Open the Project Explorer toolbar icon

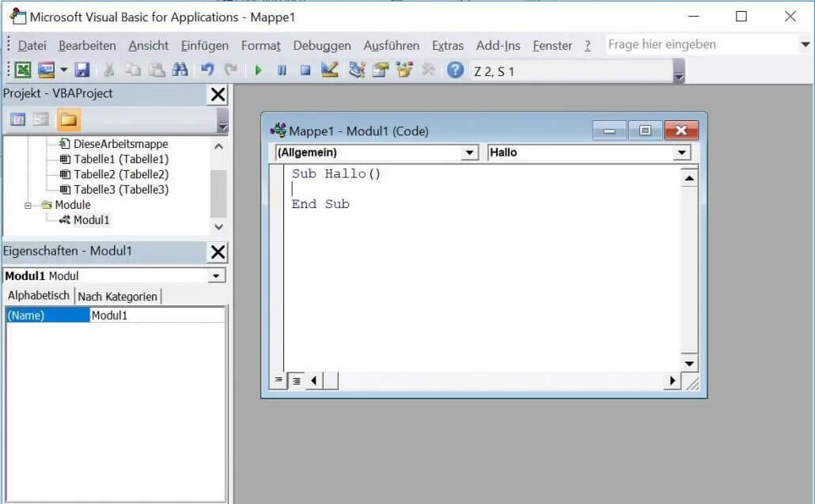tap(357, 70)
